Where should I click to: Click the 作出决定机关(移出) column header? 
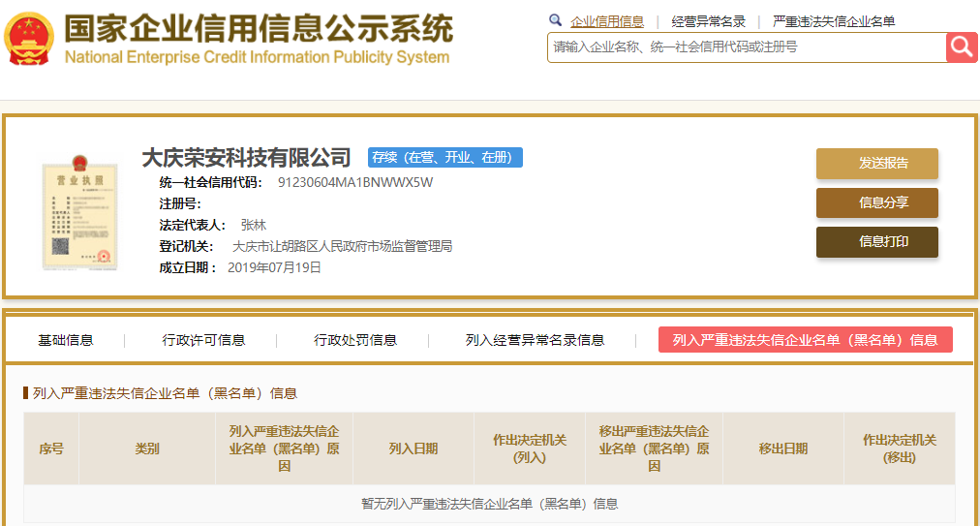tap(900, 449)
